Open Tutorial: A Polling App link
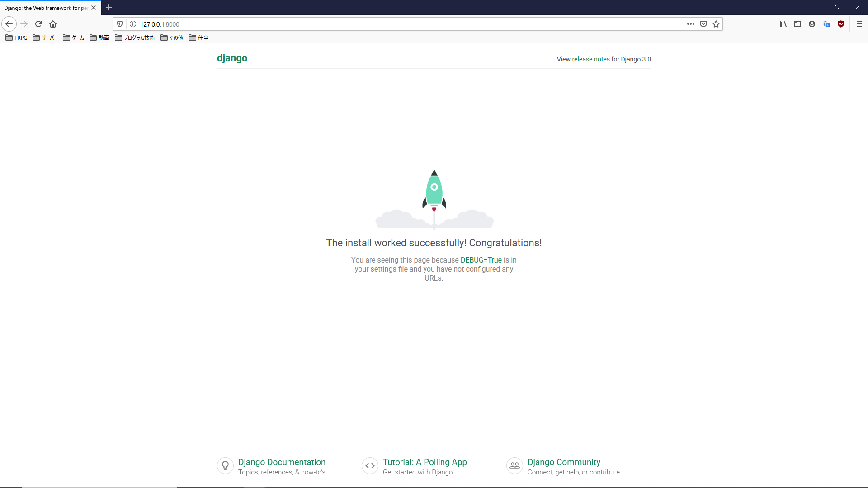 (x=425, y=462)
